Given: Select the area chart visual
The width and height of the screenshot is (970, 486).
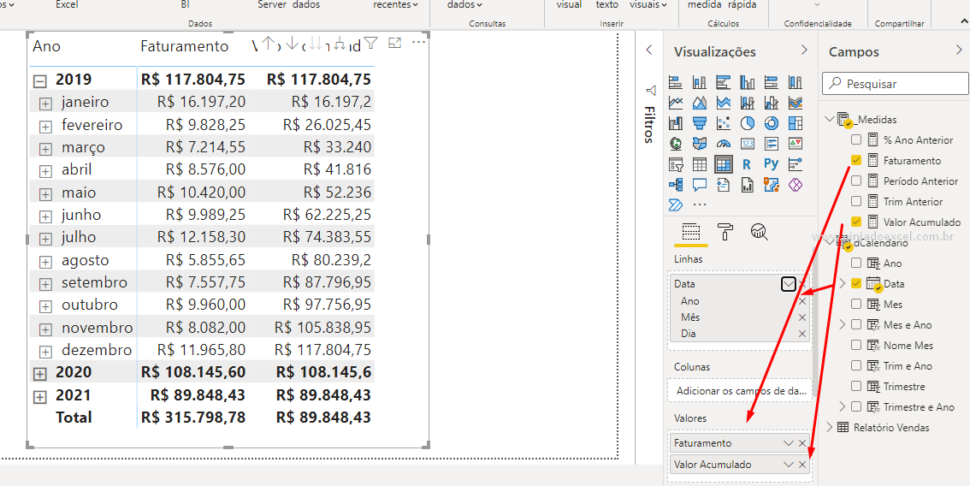Looking at the screenshot, I should [700, 103].
